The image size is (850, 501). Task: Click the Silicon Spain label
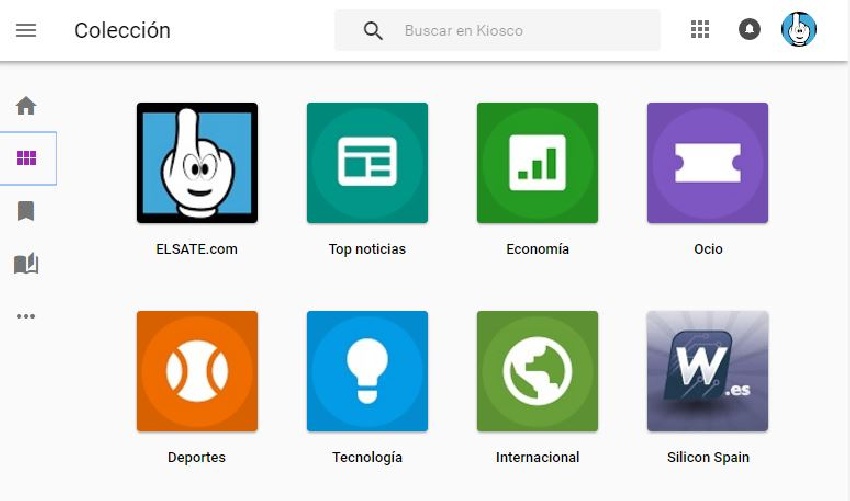point(708,458)
